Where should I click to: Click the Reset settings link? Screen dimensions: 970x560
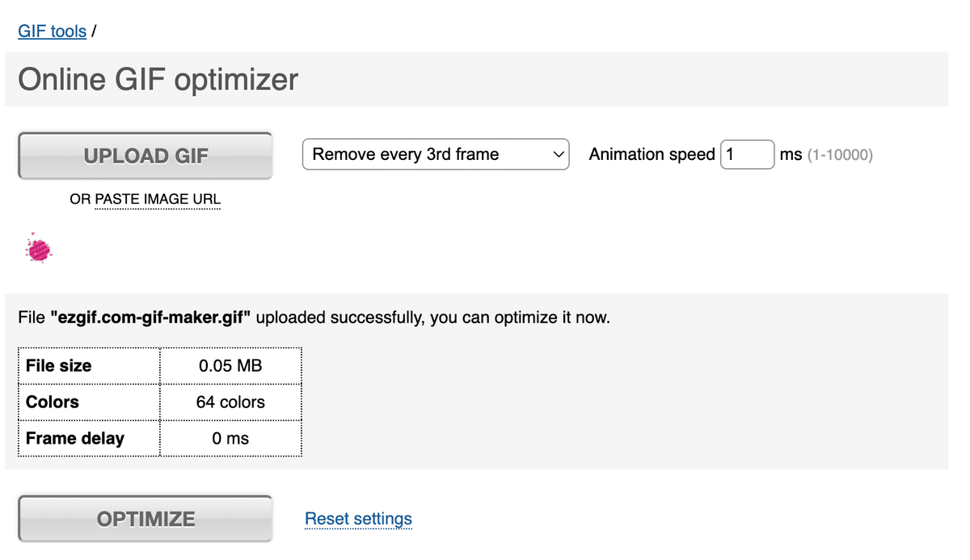coord(358,519)
